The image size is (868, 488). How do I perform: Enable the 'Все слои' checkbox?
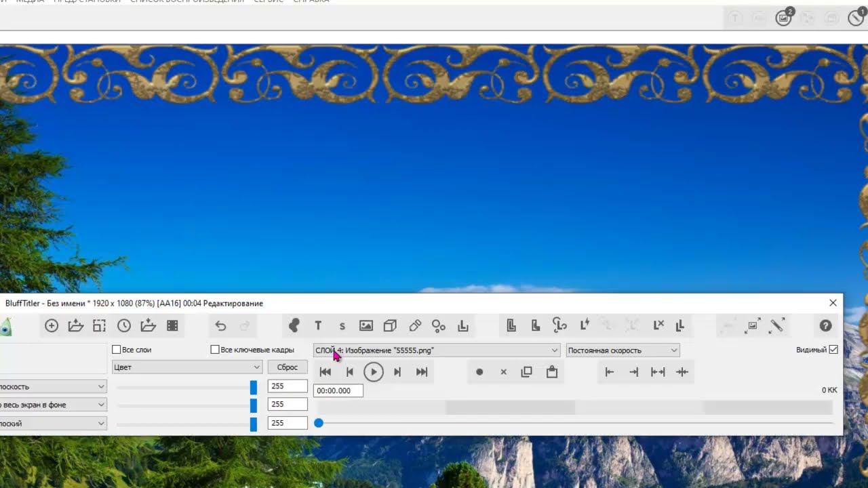[x=117, y=350]
